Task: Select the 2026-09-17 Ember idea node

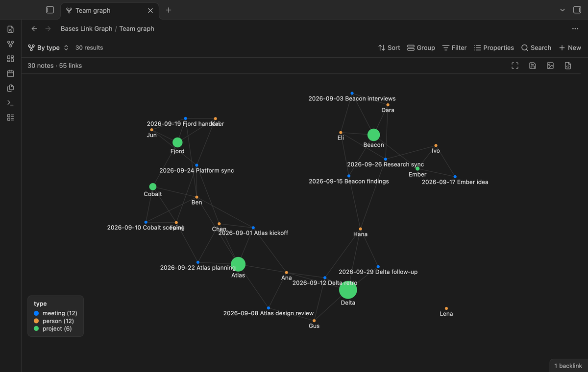Action: point(455,177)
